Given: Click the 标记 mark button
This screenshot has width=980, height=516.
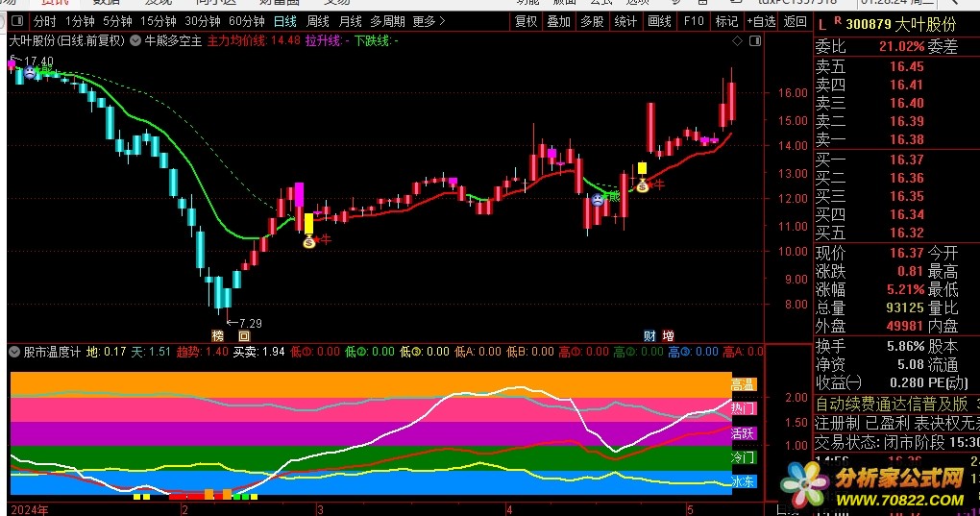Looking at the screenshot, I should point(726,21).
